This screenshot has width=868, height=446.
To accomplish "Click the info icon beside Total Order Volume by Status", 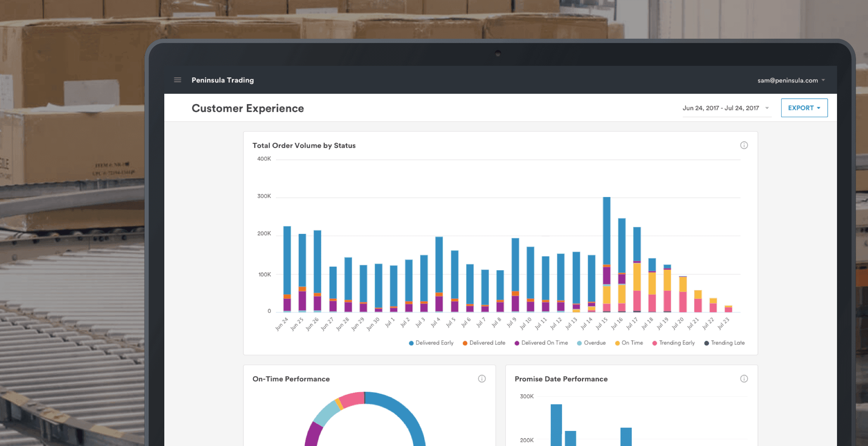I will [744, 145].
